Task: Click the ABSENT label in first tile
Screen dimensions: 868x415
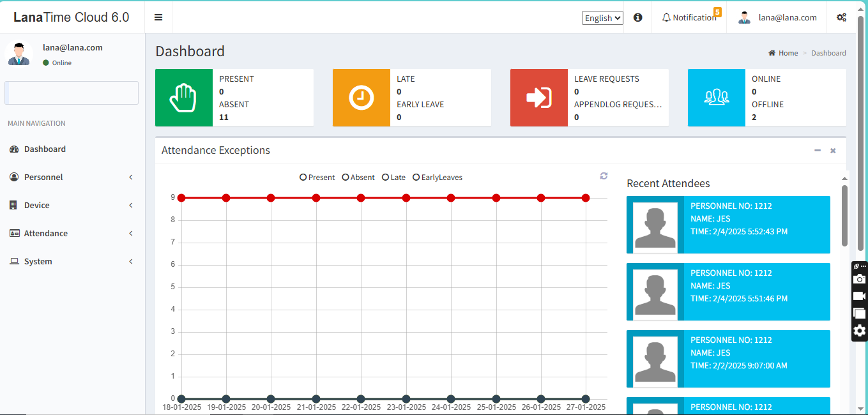Action: click(x=234, y=105)
